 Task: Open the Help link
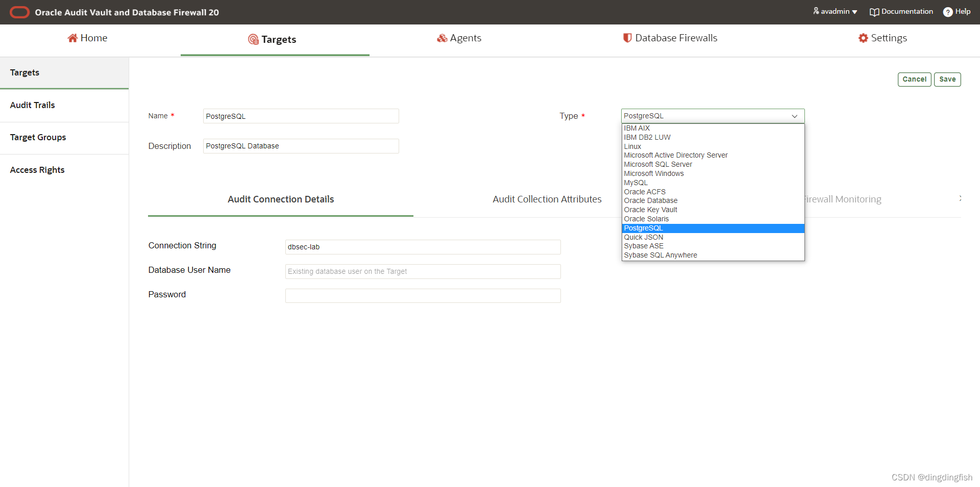click(x=957, y=11)
